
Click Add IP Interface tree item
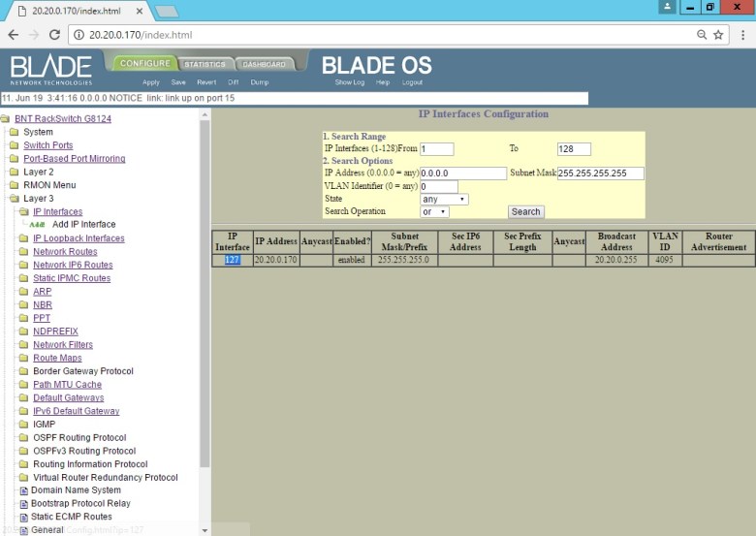pos(84,224)
